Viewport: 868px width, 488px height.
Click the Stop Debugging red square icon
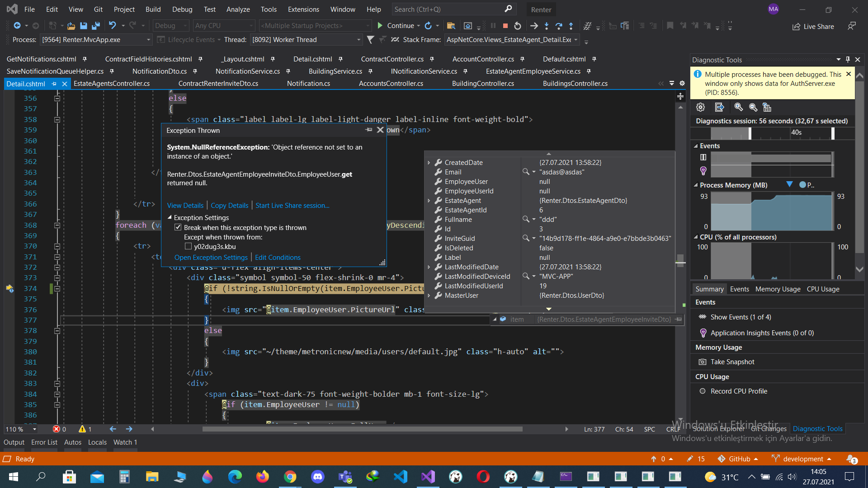[505, 26]
